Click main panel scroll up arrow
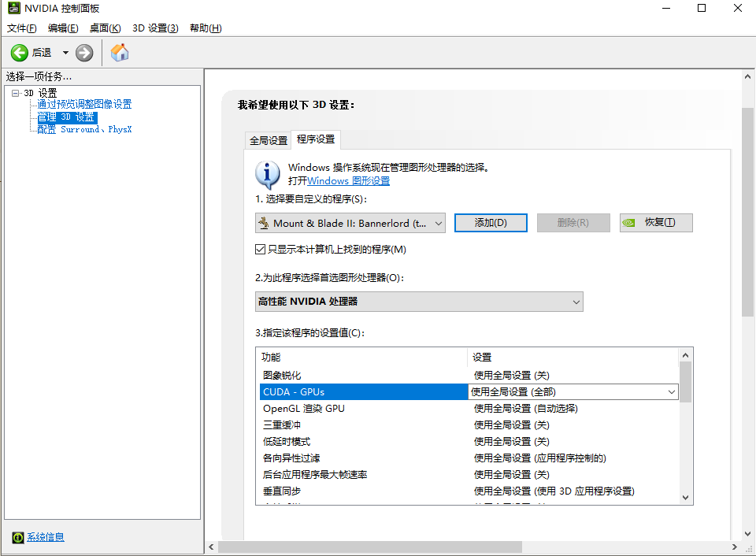 747,76
